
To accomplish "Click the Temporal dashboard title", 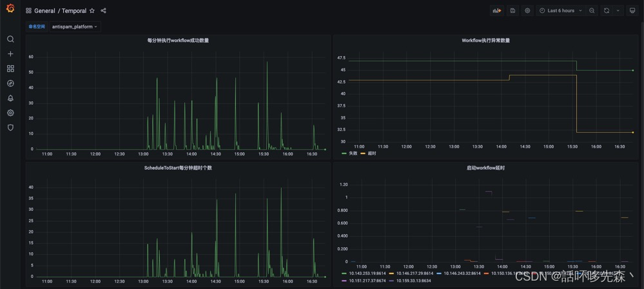I will pos(74,11).
